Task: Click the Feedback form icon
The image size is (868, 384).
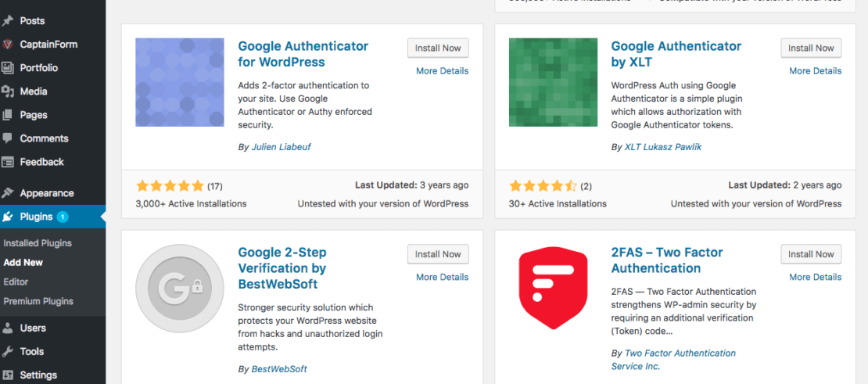Action: 7,162
